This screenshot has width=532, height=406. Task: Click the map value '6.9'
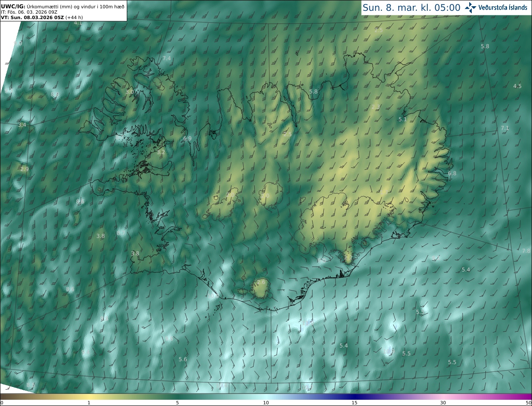pos(187,139)
